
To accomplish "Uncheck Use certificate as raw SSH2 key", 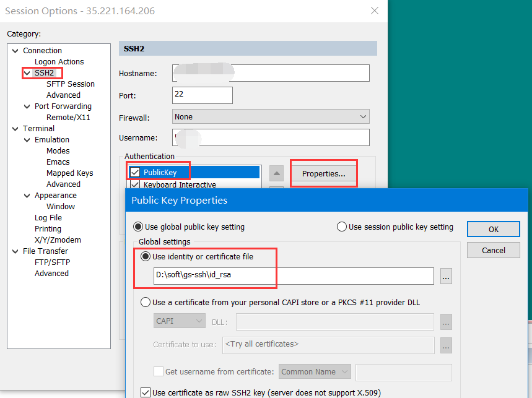I will click(x=146, y=392).
